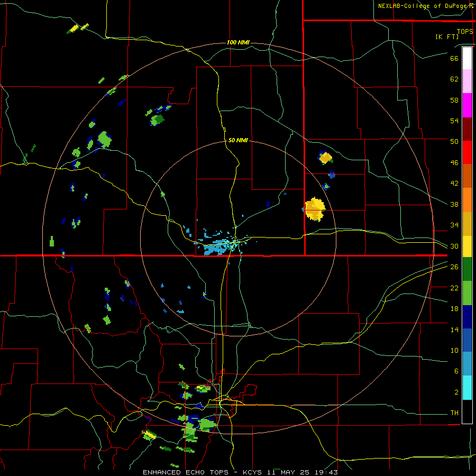Click the 50 value on the tops scale
The height and width of the screenshot is (476, 476).
[454, 141]
